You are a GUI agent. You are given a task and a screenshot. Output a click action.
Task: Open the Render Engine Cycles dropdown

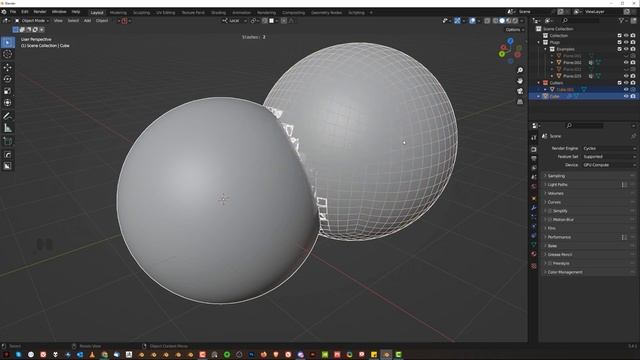[x=609, y=148]
